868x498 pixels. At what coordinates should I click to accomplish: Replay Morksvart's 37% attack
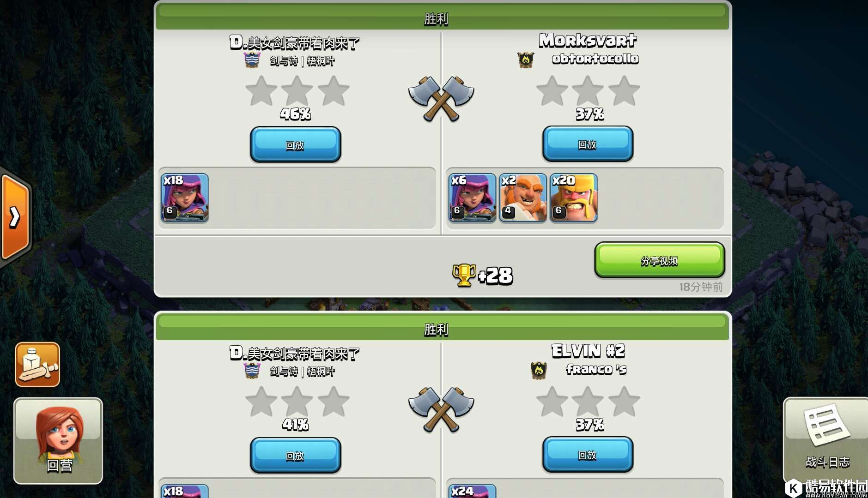pos(588,144)
